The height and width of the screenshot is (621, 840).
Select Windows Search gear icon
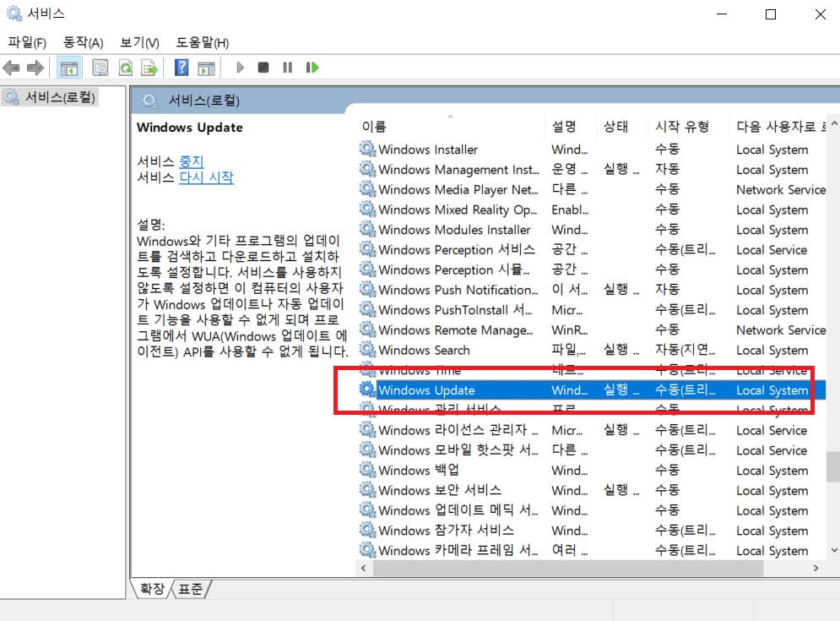coord(367,349)
